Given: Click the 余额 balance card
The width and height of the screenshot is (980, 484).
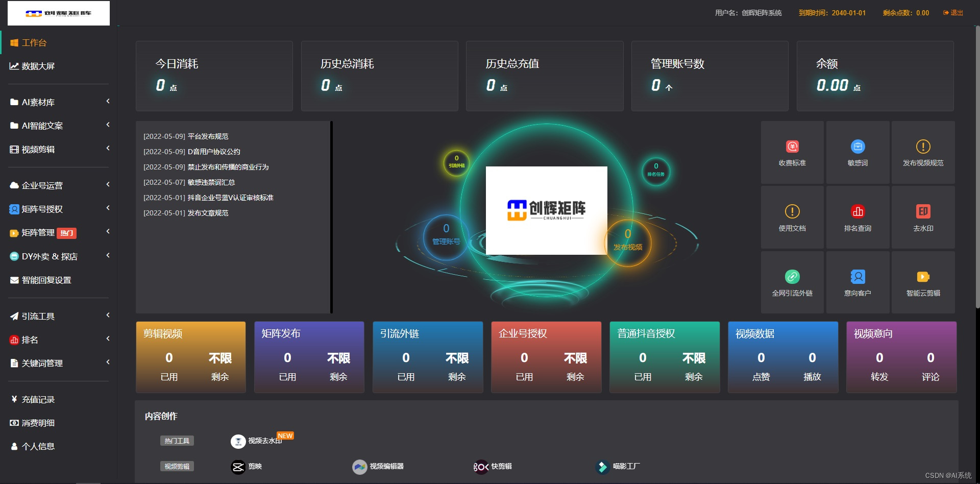Looking at the screenshot, I should [x=875, y=76].
